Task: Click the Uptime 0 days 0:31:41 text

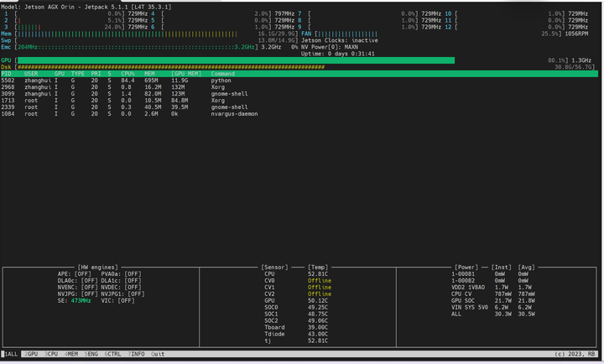Action: (338, 54)
